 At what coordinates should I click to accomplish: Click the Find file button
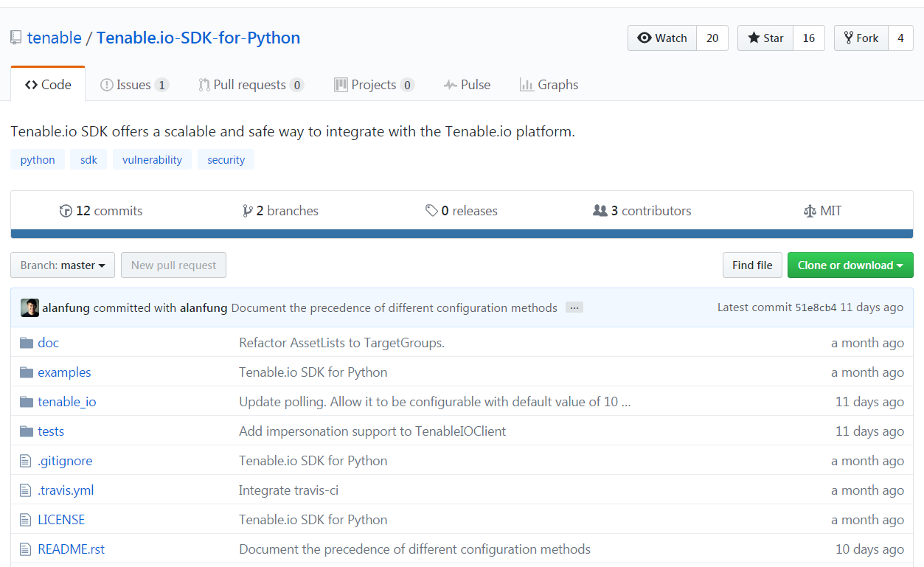(752, 265)
